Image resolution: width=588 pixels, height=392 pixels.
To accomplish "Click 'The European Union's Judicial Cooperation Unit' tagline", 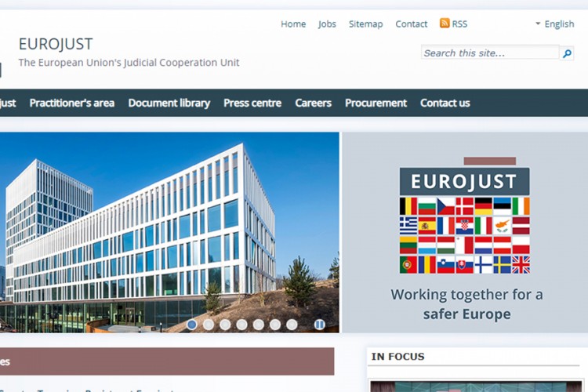I will click(x=129, y=62).
